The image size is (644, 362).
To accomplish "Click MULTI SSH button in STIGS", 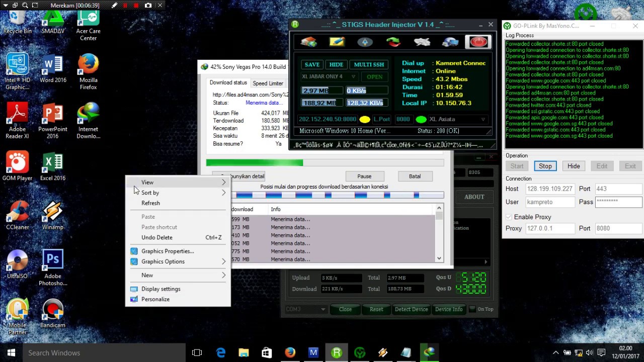I will click(x=369, y=64).
